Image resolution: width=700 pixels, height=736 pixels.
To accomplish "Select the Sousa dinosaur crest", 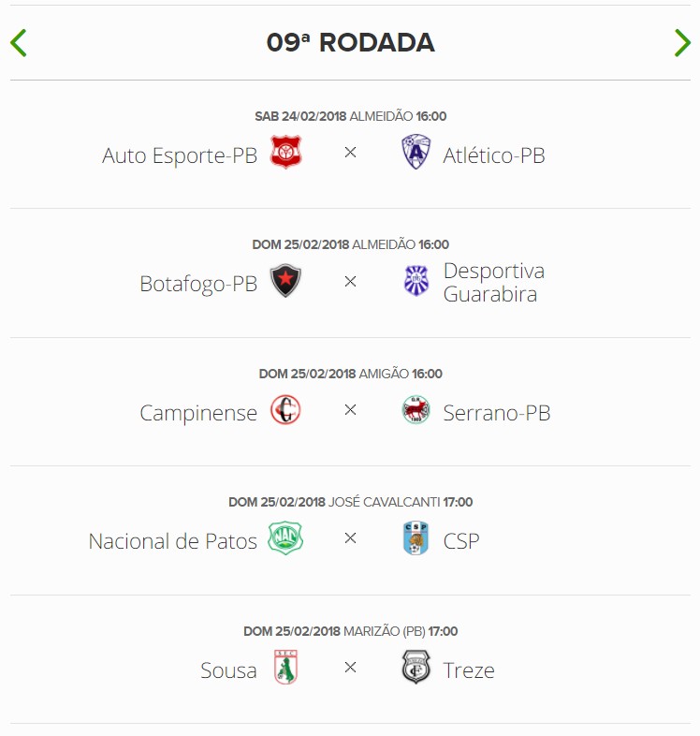I will pos(285,667).
